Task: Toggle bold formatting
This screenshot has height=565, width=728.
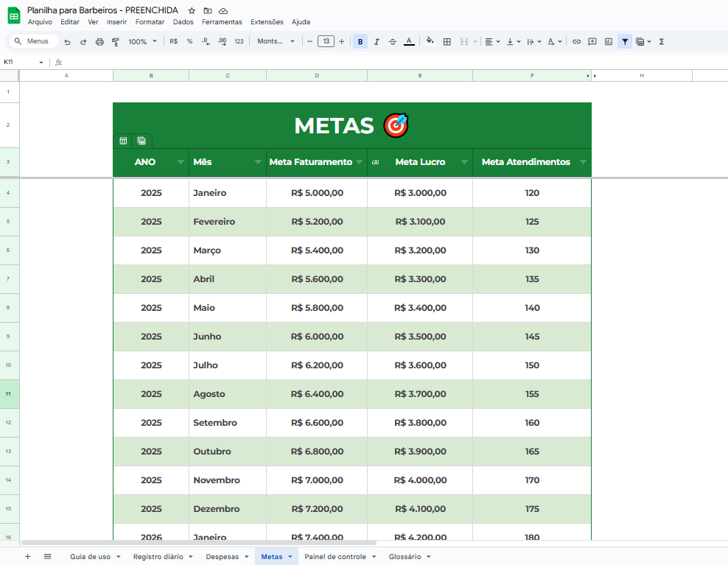Action: coord(360,42)
